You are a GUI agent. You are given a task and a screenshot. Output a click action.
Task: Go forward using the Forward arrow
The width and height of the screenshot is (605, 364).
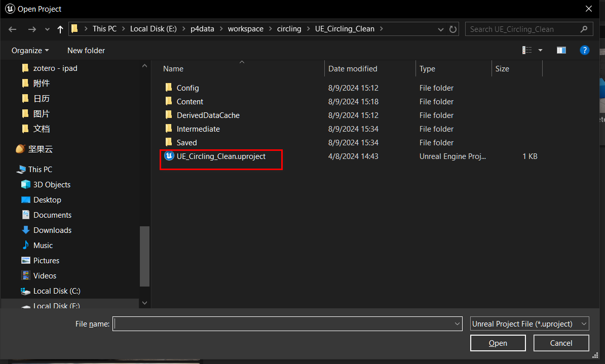pos(32,29)
